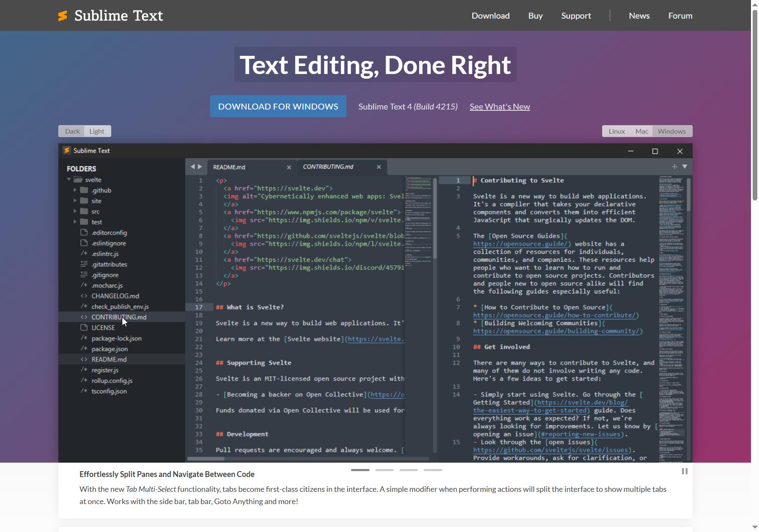Click the Sublime Text site title
Image resolution: width=759 pixels, height=532 pixels.
point(118,16)
